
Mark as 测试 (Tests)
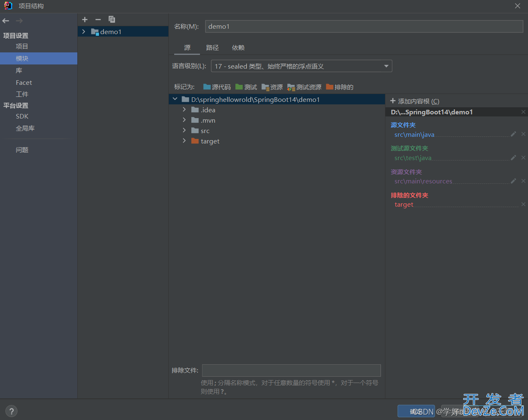tap(246, 87)
